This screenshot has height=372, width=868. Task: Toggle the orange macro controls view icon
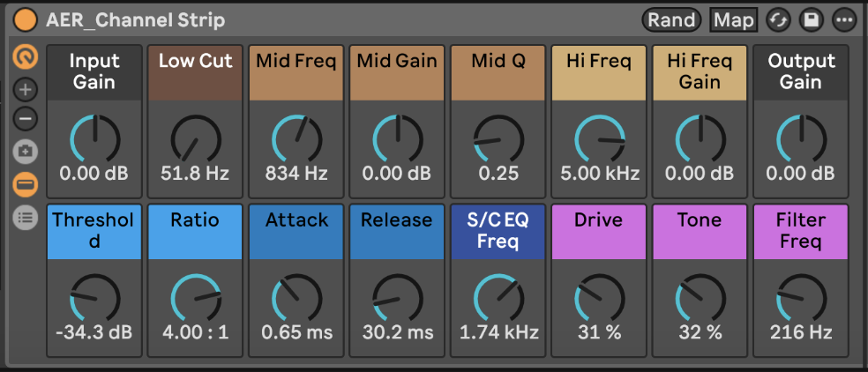coord(26,56)
